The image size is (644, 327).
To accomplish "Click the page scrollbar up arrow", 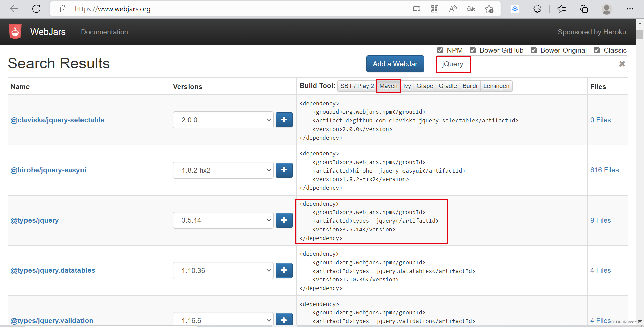I will pyautogui.click(x=640, y=23).
